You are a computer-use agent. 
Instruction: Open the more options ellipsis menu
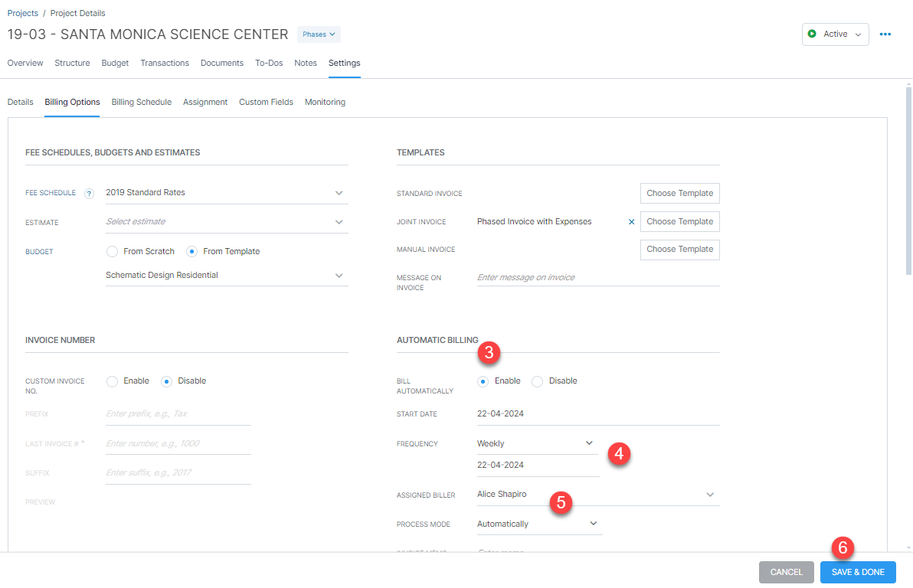pos(885,34)
